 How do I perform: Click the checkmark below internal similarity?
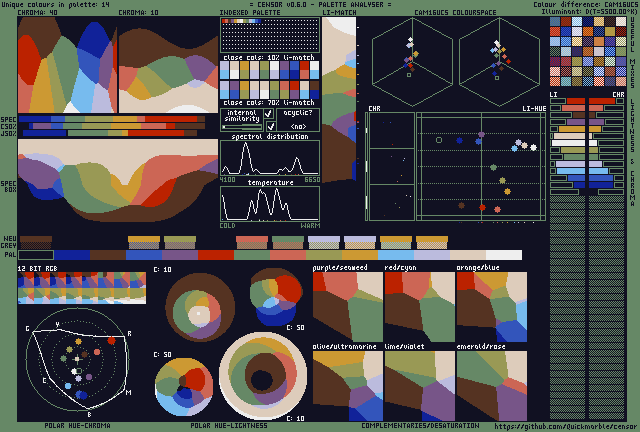tap(270, 126)
